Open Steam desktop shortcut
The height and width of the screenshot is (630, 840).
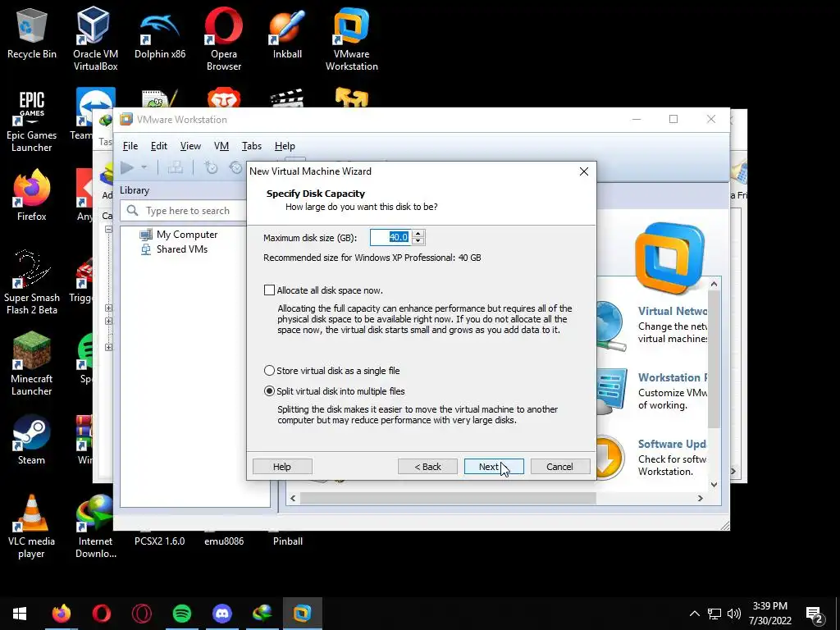32,440
